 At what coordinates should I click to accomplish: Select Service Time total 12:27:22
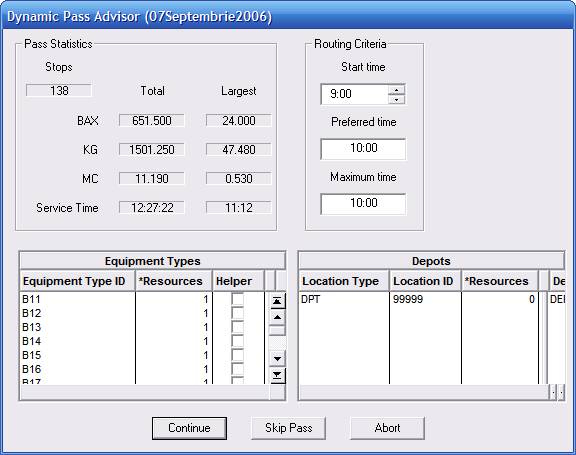pos(152,207)
